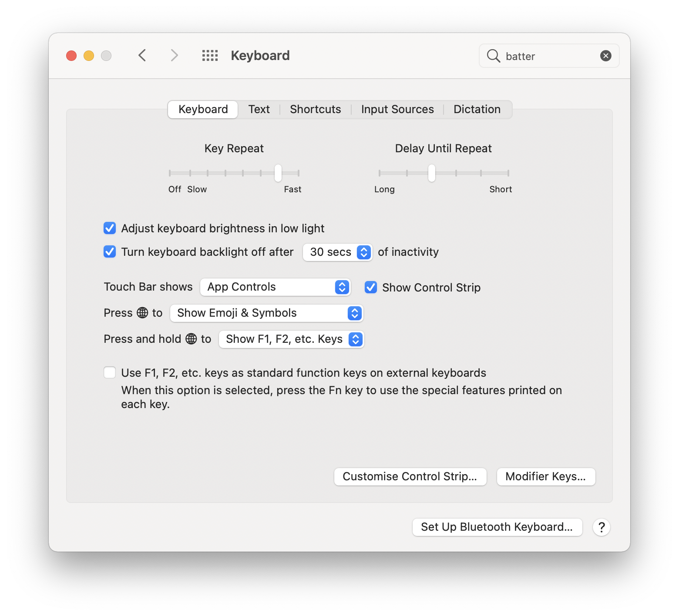Open the Show F1, F2, etc. Keys dropdown

(x=292, y=339)
